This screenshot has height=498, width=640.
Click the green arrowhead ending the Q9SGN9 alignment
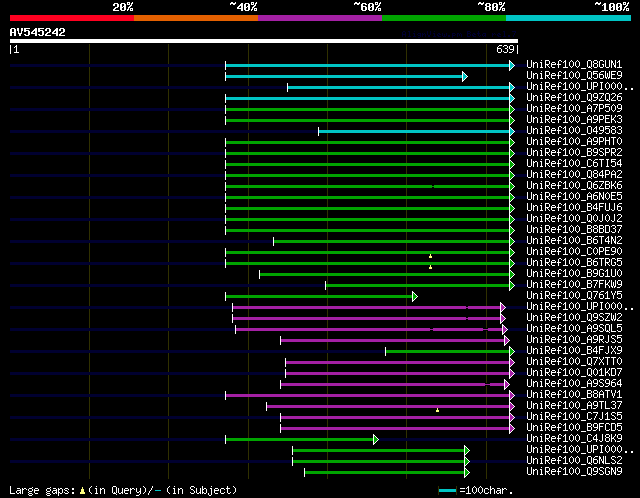tap(467, 473)
